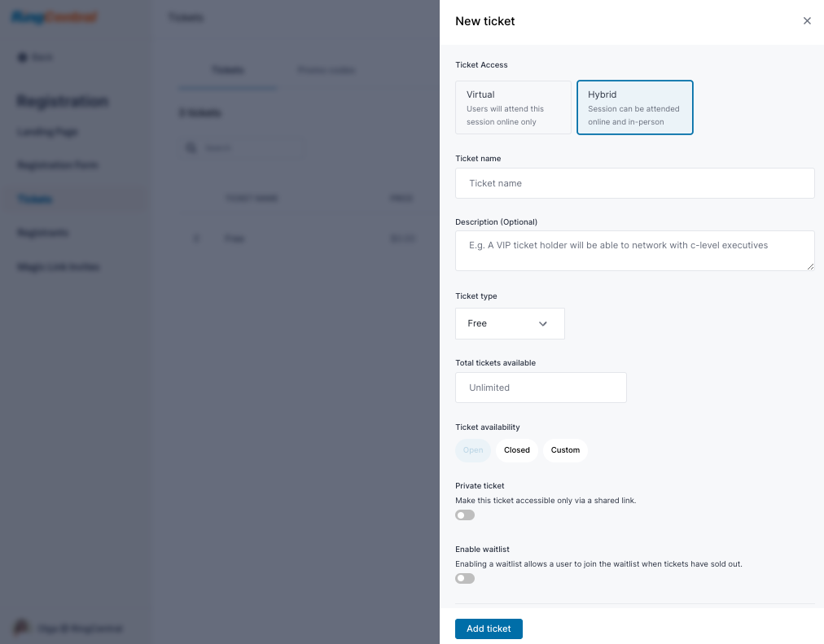Screen dimensions: 824x644
Task: Focus the Ticket name input field
Action: 635,183
